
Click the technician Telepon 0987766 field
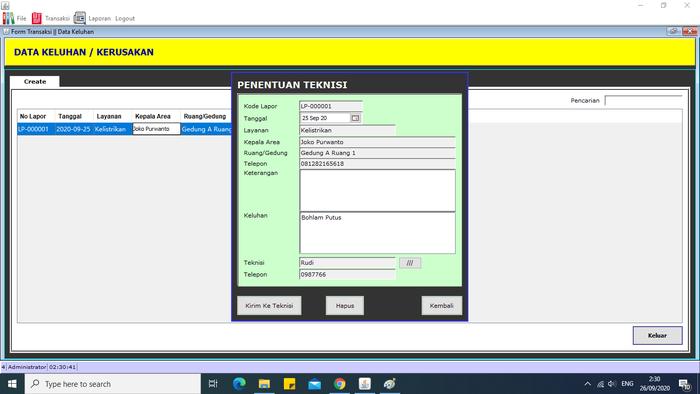pyautogui.click(x=347, y=274)
